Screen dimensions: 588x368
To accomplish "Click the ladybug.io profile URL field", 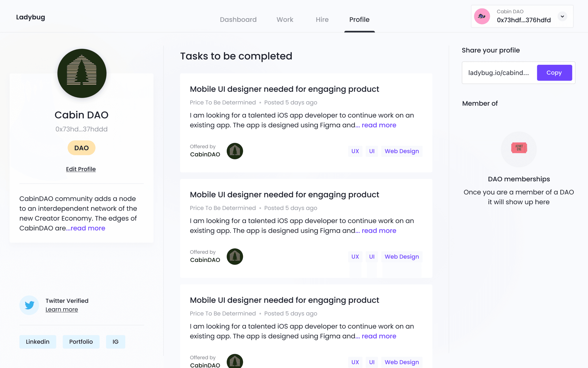I will point(499,73).
